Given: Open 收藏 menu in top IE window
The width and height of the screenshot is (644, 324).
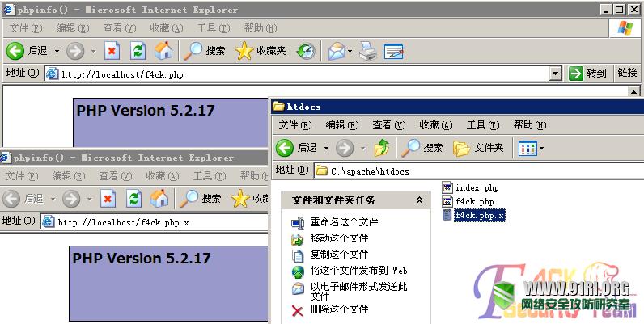Looking at the screenshot, I should (167, 28).
